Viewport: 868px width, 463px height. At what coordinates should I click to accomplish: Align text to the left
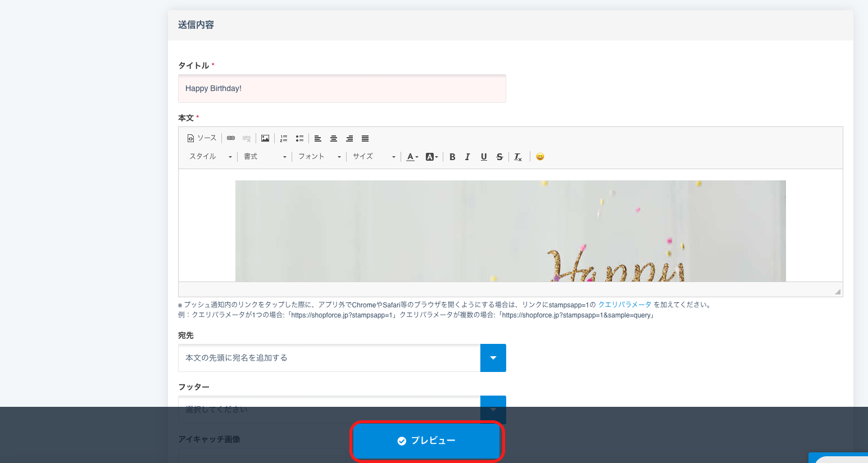pos(318,138)
